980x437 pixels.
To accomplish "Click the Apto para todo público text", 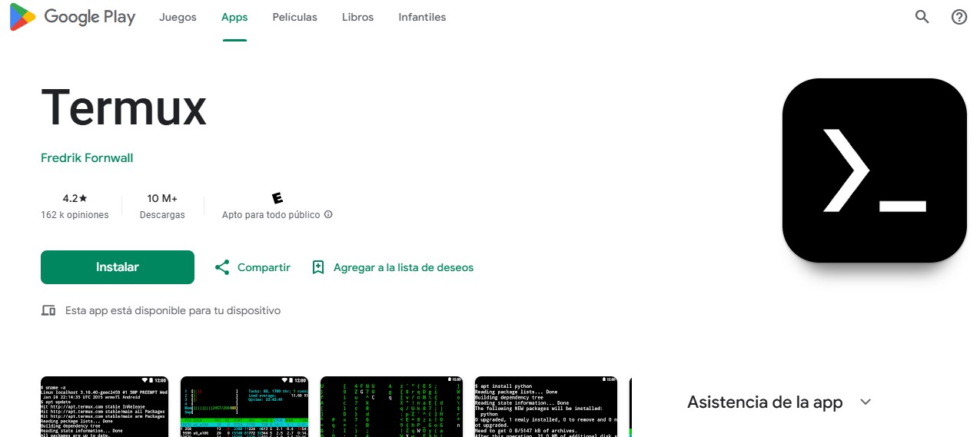I will 271,215.
